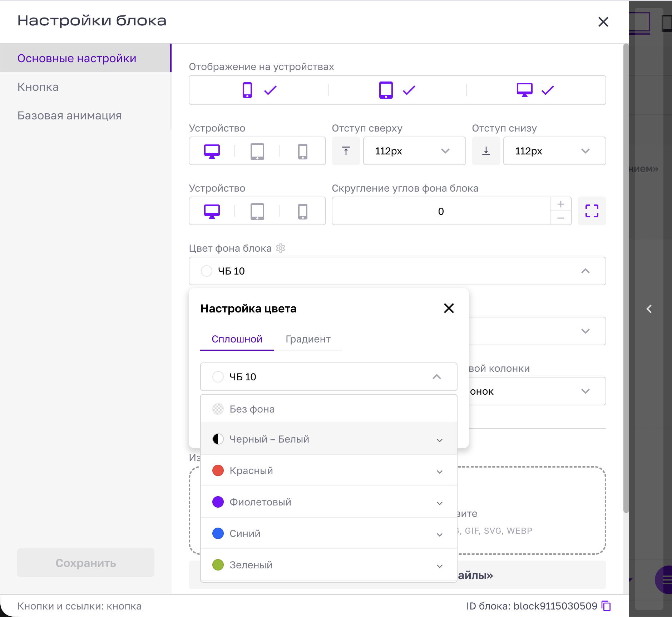672x617 pixels.
Task: Select desktop device for padding settings
Action: (212, 151)
